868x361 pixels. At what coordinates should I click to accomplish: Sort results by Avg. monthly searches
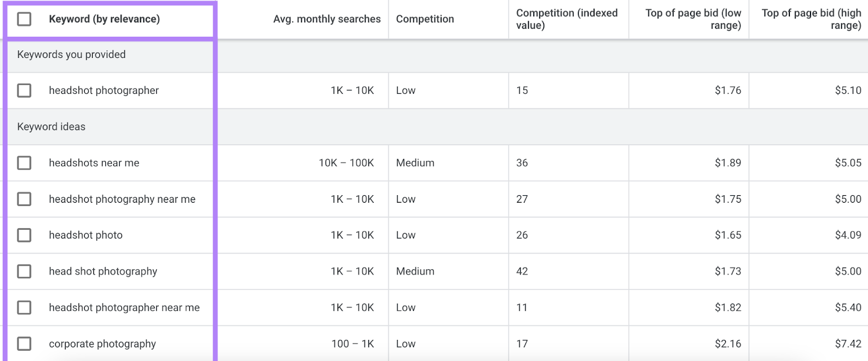[x=327, y=19]
